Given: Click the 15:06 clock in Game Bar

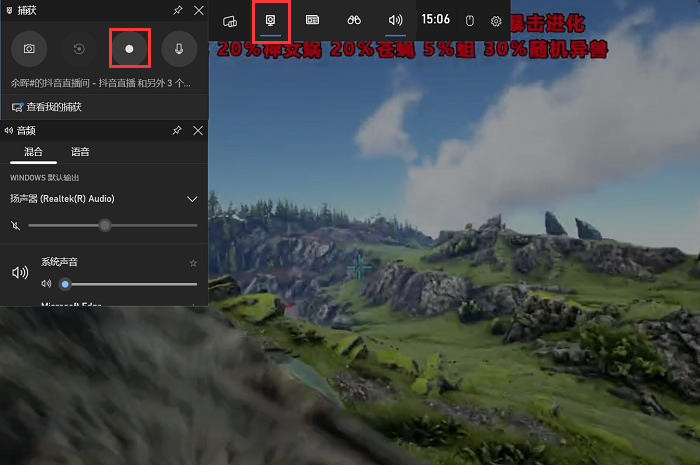Looking at the screenshot, I should pyautogui.click(x=436, y=19).
